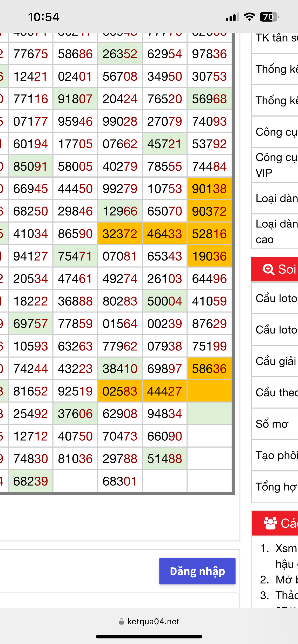
Task: Select the TK tần sidebar link
Action: pyautogui.click(x=275, y=38)
